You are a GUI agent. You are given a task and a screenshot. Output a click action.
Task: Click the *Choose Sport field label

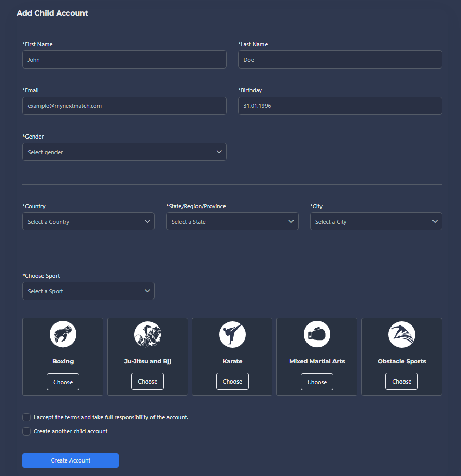(41, 276)
